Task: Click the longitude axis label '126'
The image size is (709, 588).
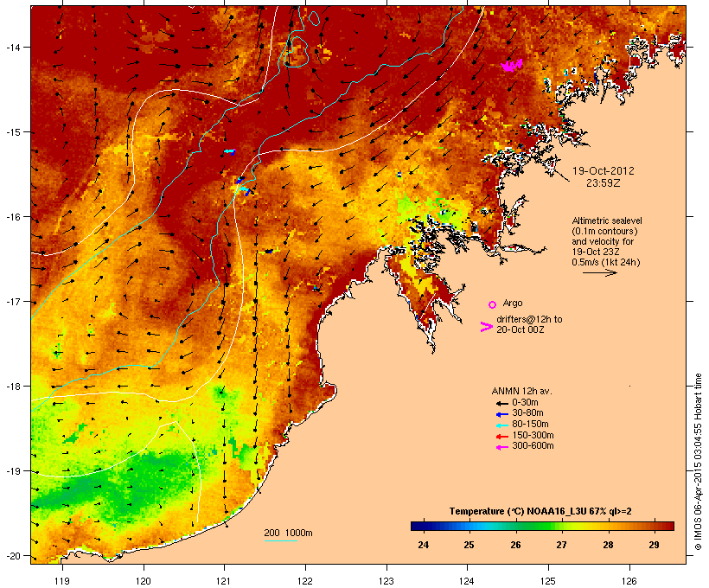Action: 629,581
